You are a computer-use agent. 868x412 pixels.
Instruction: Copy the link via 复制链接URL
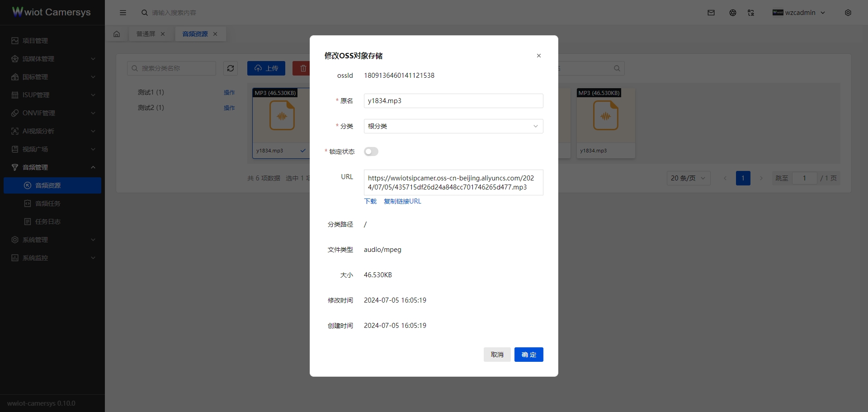(x=402, y=201)
